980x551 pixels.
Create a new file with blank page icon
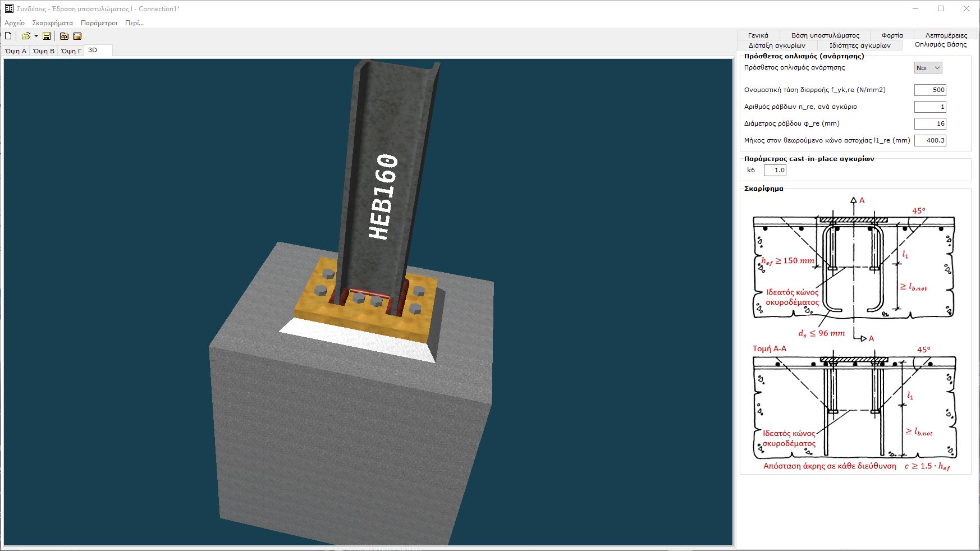(8, 36)
